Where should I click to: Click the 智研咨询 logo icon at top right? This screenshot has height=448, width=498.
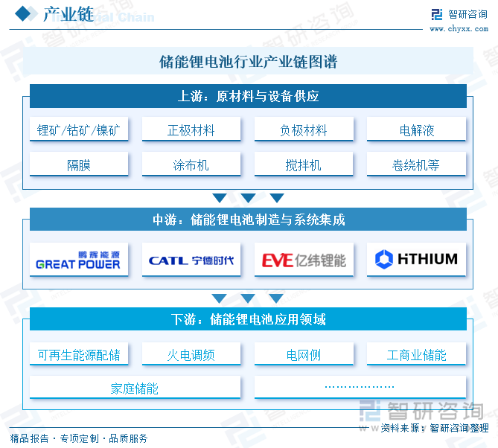coord(437,14)
